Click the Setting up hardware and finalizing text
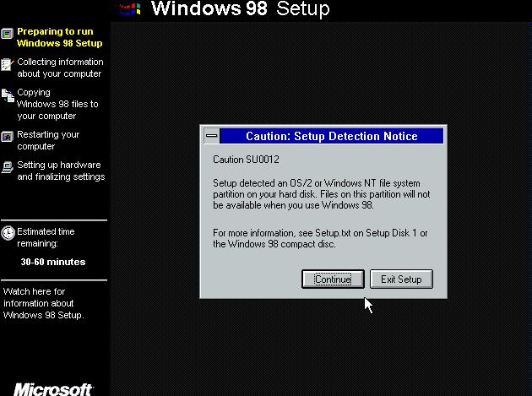The height and width of the screenshot is (396, 532). 61,171
